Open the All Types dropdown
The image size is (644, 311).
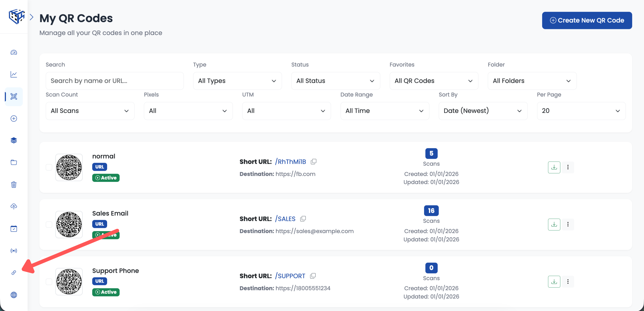coord(237,81)
